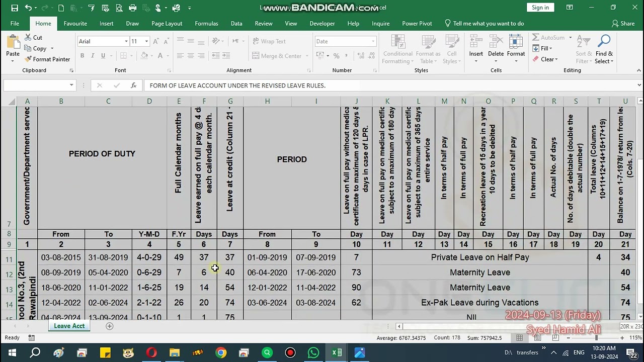
Task: Open the Format as Table gallery
Action: coord(428,50)
